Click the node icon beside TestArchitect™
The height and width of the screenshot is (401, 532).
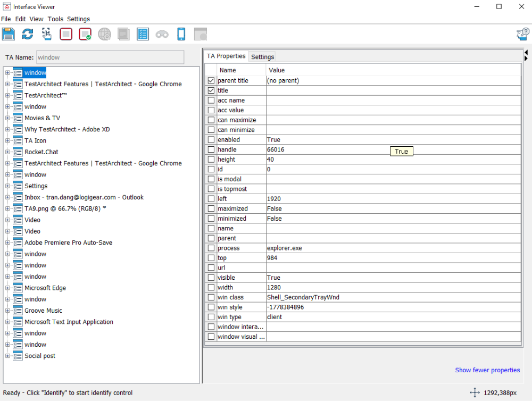pos(18,95)
